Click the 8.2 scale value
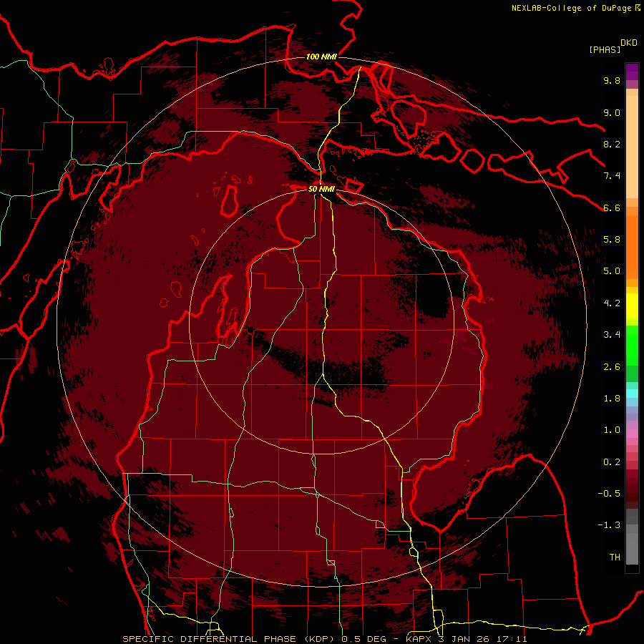The image size is (644, 644). click(612, 144)
